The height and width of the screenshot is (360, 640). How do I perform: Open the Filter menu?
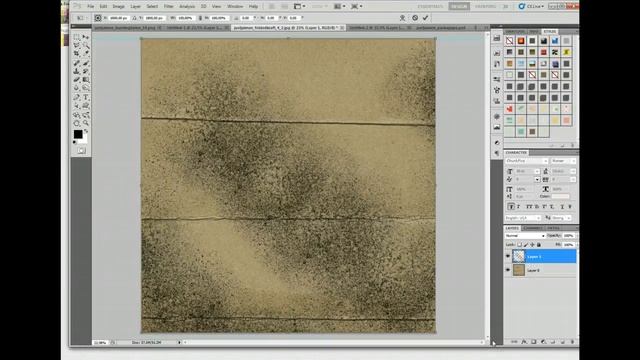pyautogui.click(x=168, y=7)
